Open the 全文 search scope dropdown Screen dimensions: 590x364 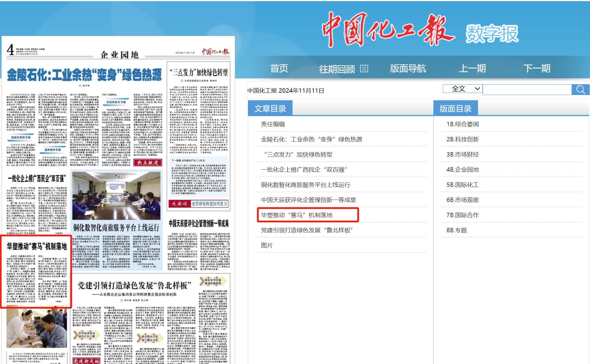tap(463, 89)
